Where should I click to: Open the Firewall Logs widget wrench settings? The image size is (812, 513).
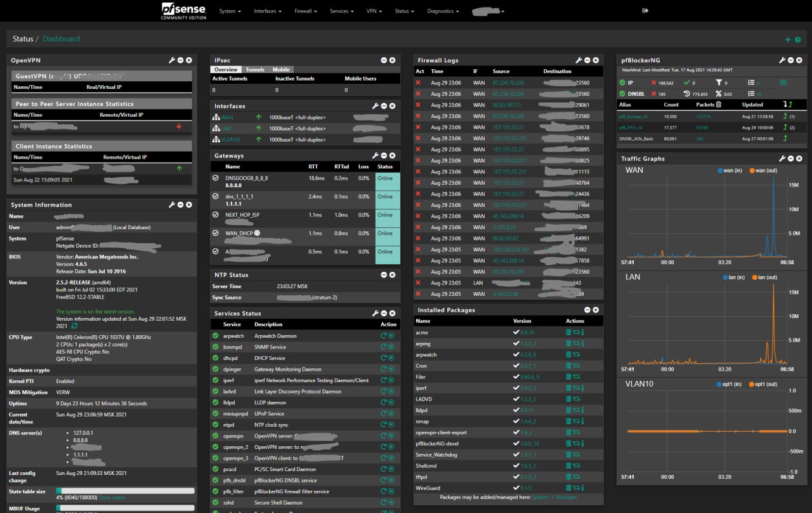point(579,60)
